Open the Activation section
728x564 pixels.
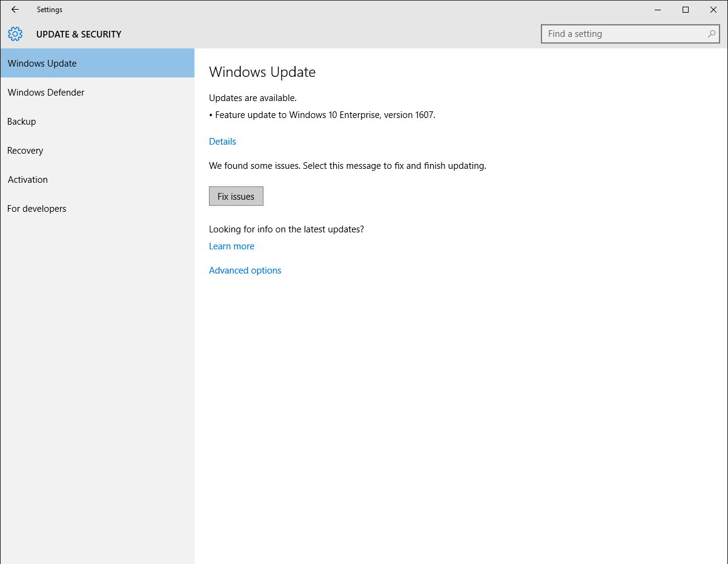98,179
